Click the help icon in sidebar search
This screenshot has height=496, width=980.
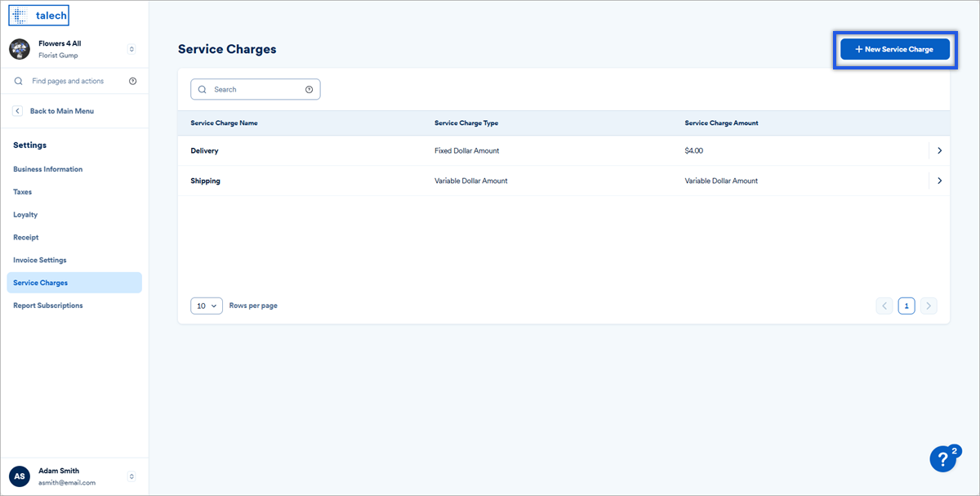[x=133, y=81]
